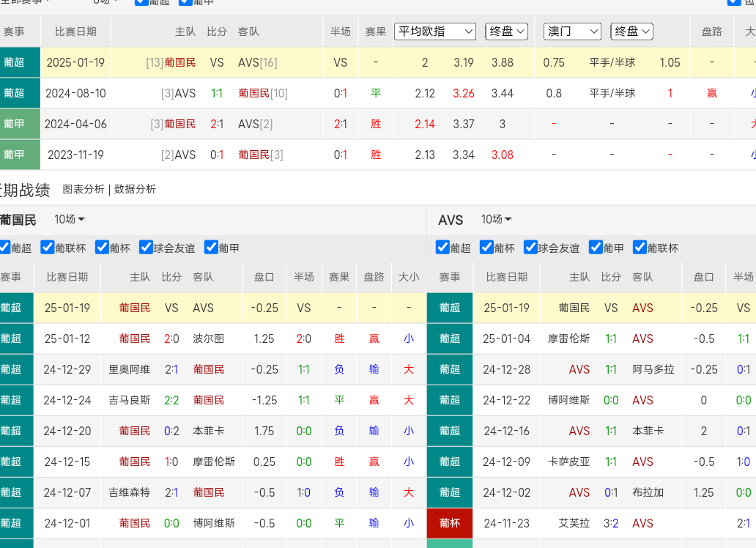Click 博阿维斯 home team in AVS 24-12-22 row
The image size is (756, 548).
click(569, 401)
